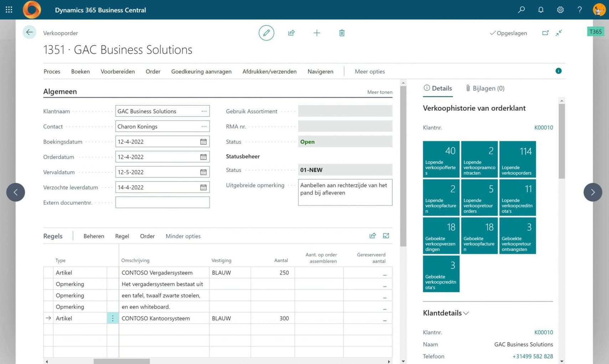Open the Contact lookup ellipsis
This screenshot has width=609, height=364.
204,126
